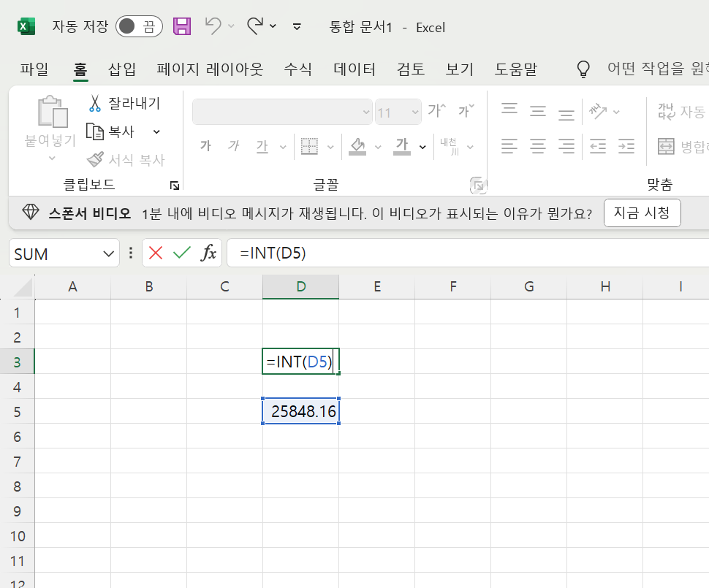The height and width of the screenshot is (588, 709).
Task: Open the font name combo box
Action: point(282,112)
